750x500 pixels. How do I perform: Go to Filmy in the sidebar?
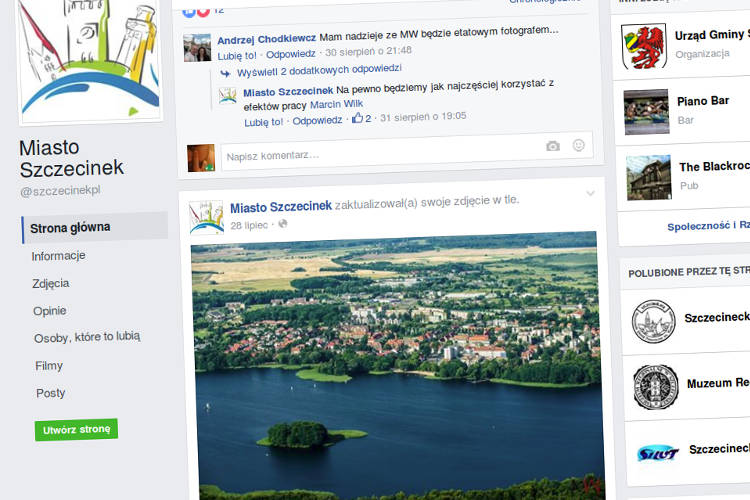click(49, 366)
